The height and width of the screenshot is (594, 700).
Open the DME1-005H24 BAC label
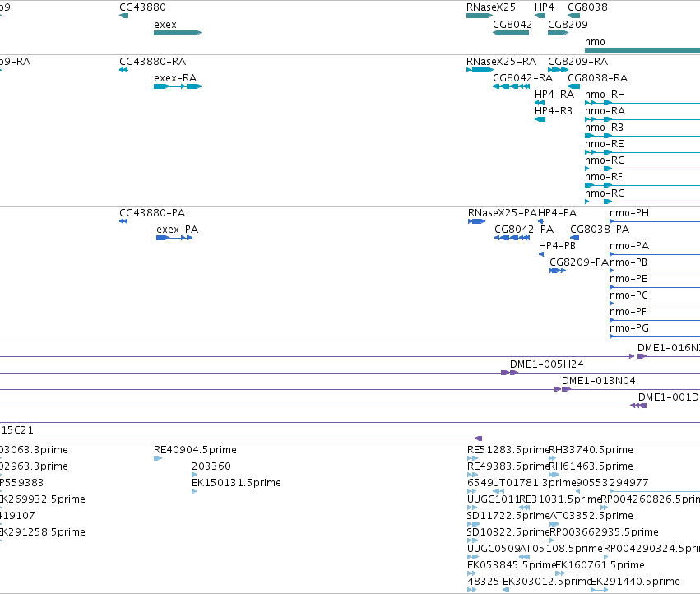(x=547, y=364)
